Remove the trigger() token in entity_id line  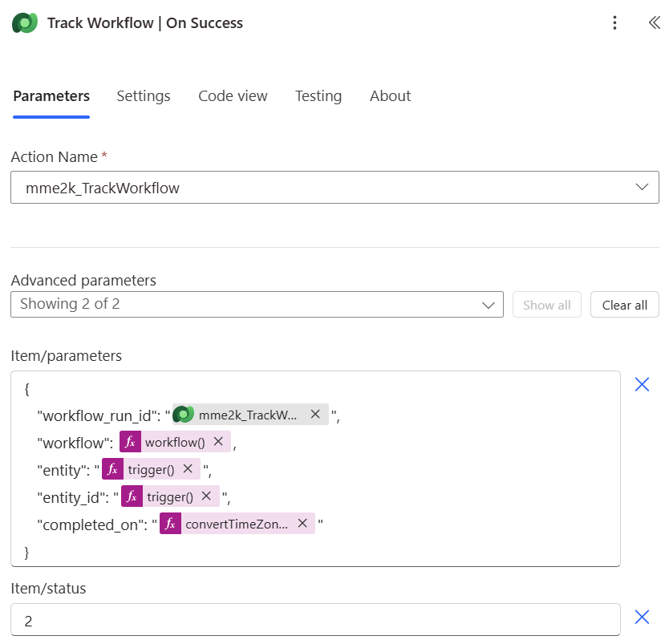click(206, 496)
